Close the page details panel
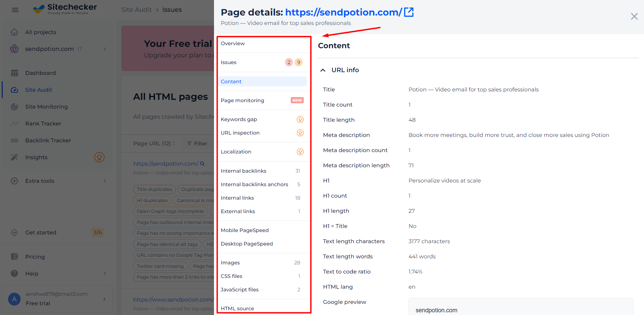Screen dimensions: 644x315 pyautogui.click(x=634, y=16)
